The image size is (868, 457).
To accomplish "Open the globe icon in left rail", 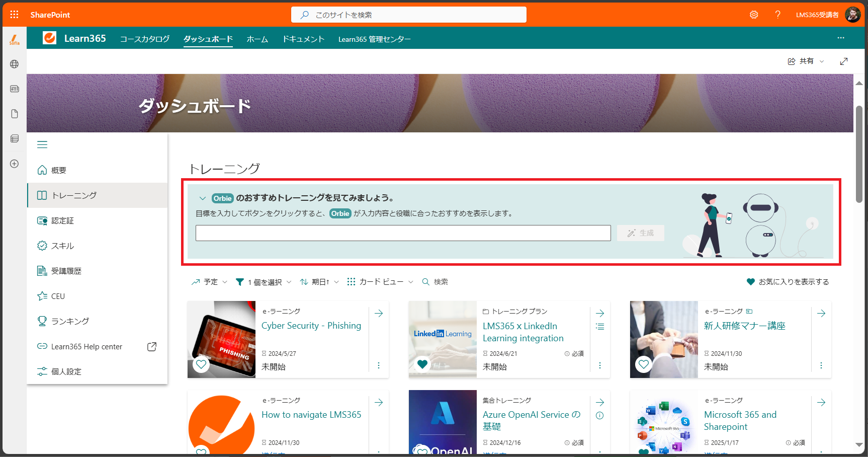I will [15, 64].
